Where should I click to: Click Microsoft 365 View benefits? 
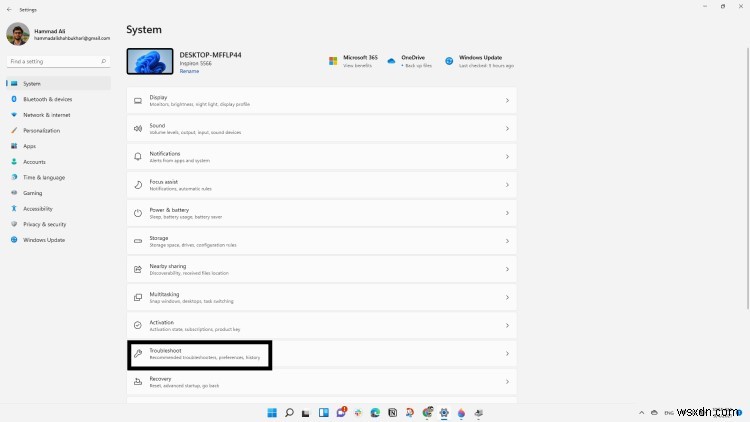pos(357,66)
